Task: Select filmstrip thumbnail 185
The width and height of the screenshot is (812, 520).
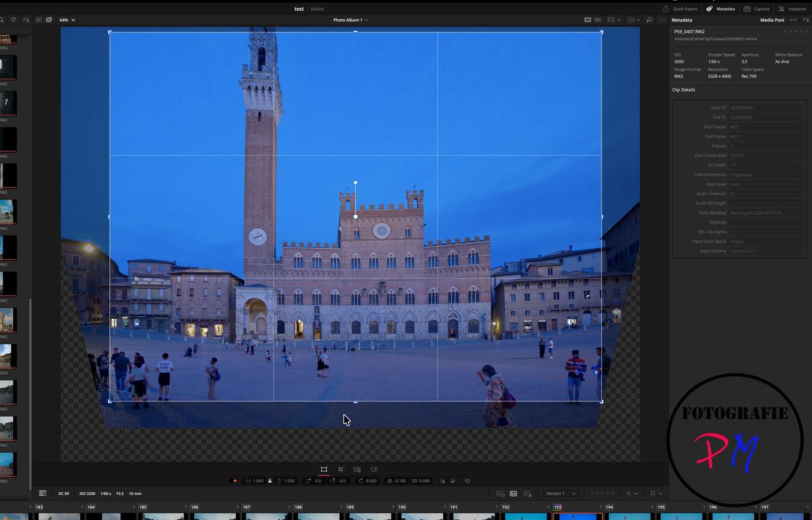Action: pos(163,516)
